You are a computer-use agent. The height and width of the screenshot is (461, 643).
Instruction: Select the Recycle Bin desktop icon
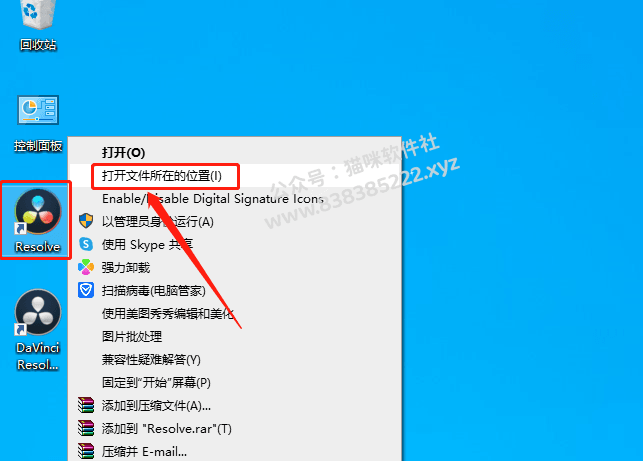click(x=38, y=25)
